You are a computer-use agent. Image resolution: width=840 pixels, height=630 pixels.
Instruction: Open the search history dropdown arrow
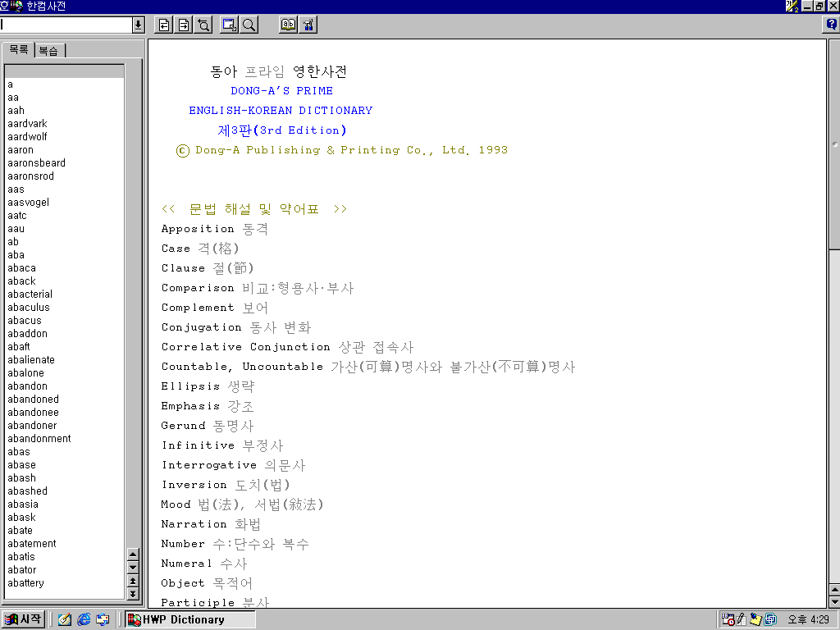[x=138, y=25]
